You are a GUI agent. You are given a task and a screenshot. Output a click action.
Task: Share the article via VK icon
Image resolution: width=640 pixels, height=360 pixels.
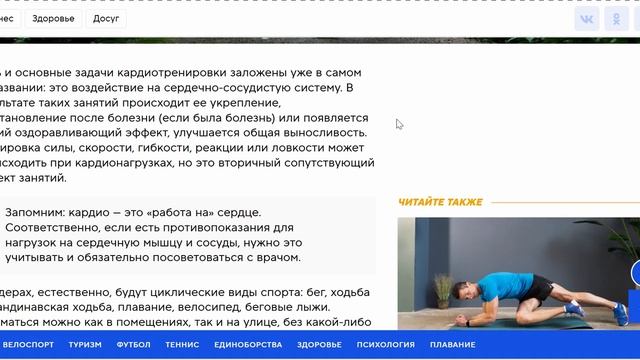click(587, 19)
